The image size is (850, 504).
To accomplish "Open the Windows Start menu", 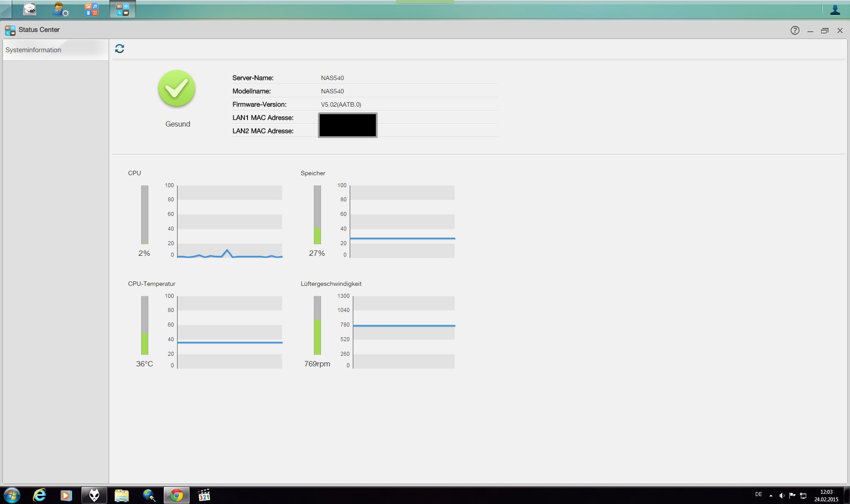I will [12, 495].
